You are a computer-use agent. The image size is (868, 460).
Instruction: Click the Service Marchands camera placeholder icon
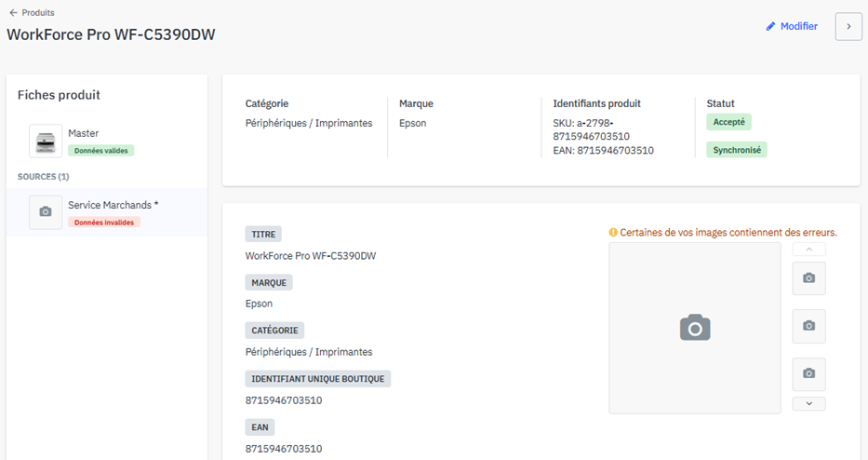click(x=46, y=212)
